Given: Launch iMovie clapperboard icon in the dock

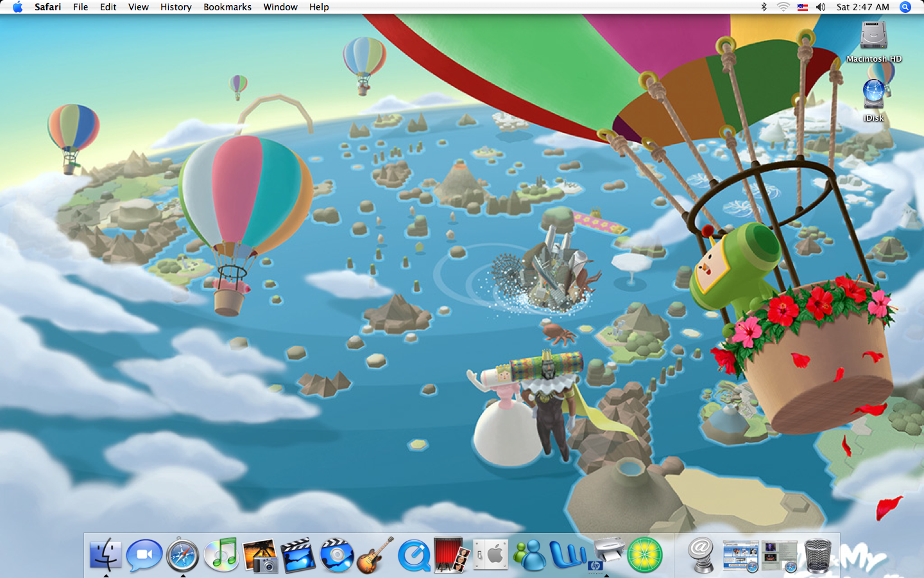Looking at the screenshot, I should point(298,555).
